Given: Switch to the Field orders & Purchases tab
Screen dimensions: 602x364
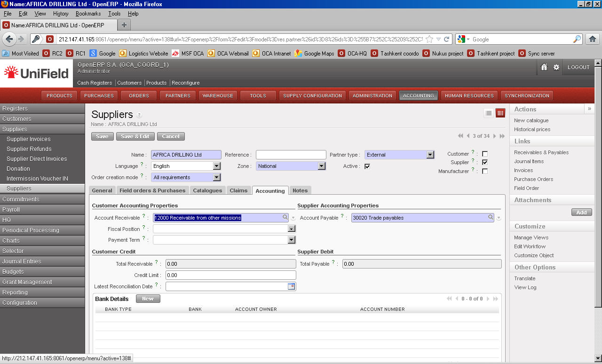Looking at the screenshot, I should (152, 190).
